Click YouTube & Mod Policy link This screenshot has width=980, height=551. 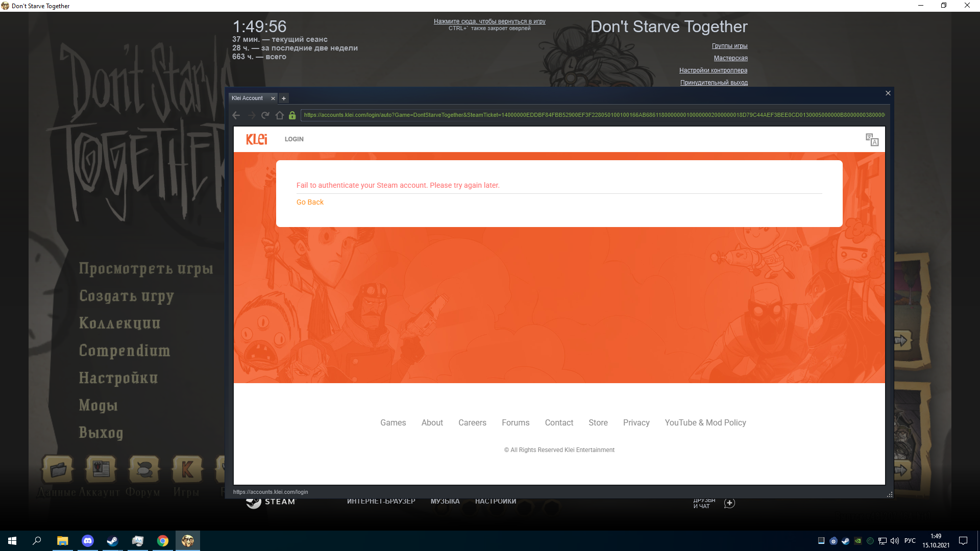[705, 422]
